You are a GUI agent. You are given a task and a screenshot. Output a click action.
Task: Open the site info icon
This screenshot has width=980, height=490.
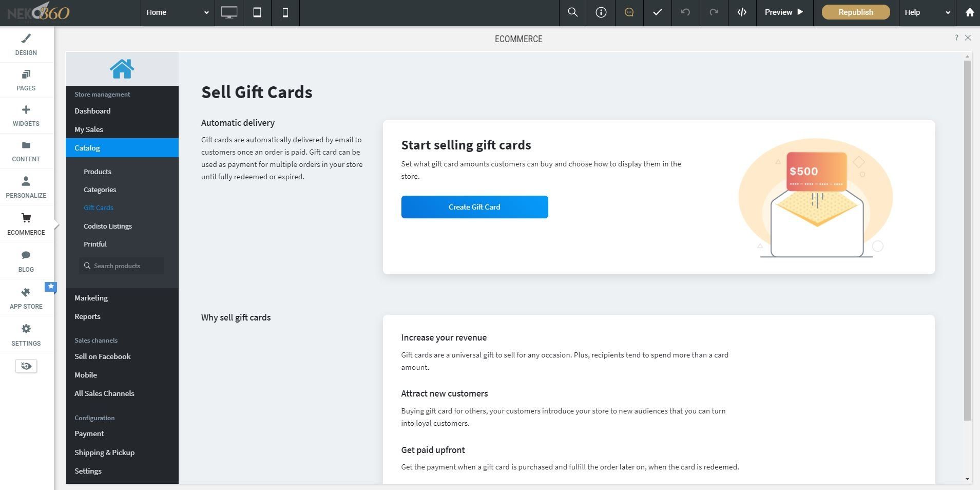click(x=601, y=12)
